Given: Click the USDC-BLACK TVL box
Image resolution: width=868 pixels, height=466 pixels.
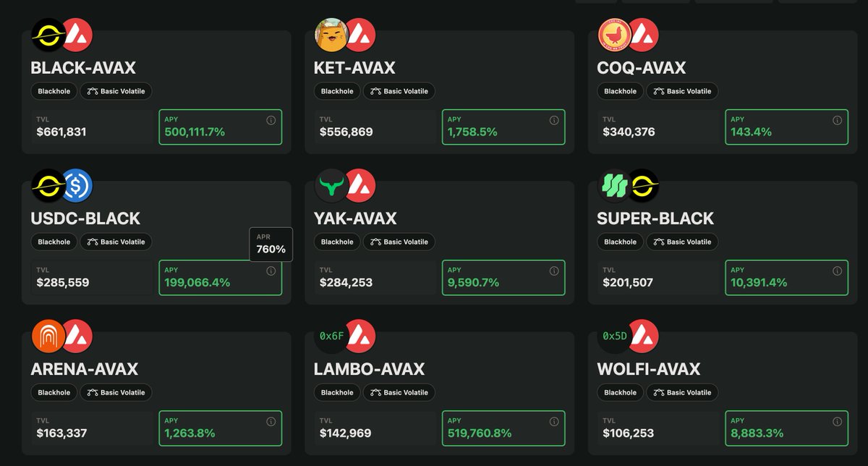Looking at the screenshot, I should pos(92,278).
